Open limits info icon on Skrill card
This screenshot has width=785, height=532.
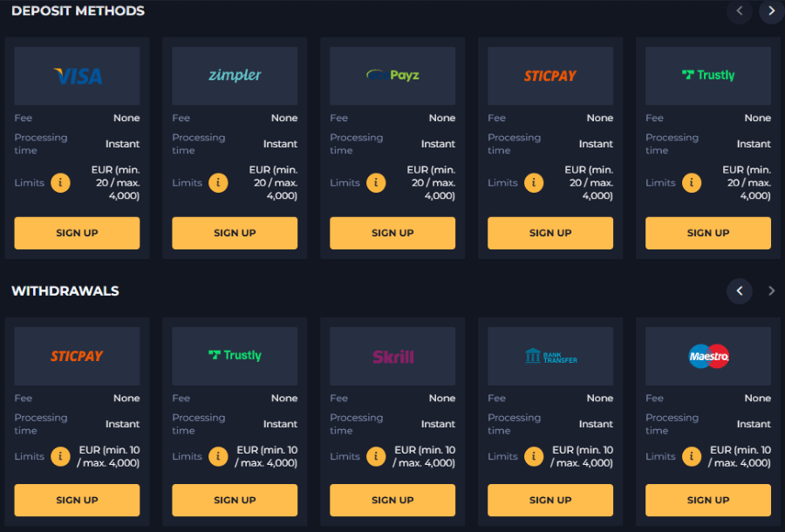376,456
